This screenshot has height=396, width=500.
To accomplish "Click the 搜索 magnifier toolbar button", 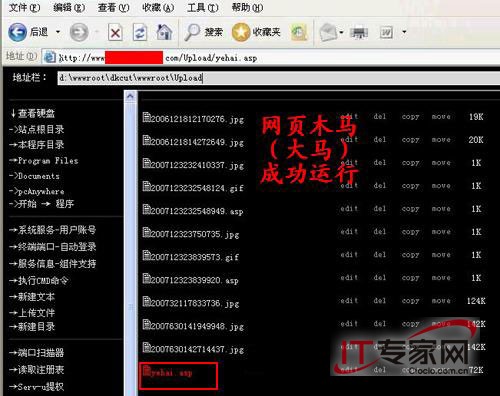I will point(203,32).
